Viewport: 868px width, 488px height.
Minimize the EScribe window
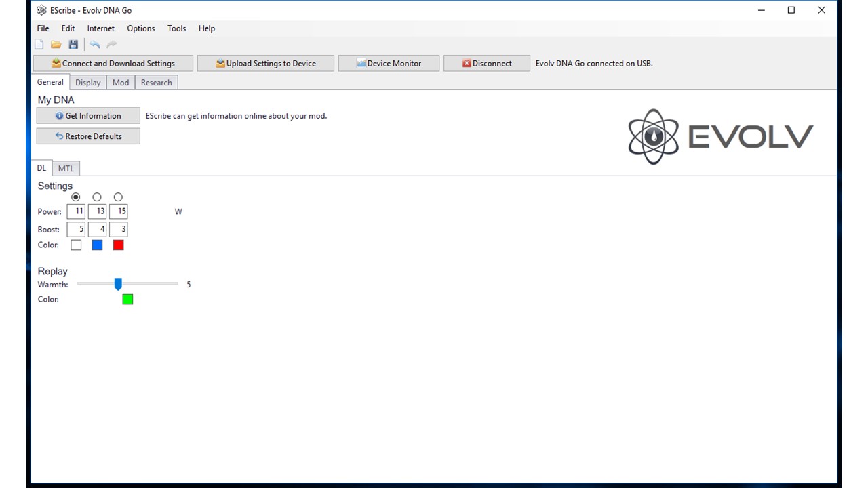point(761,10)
